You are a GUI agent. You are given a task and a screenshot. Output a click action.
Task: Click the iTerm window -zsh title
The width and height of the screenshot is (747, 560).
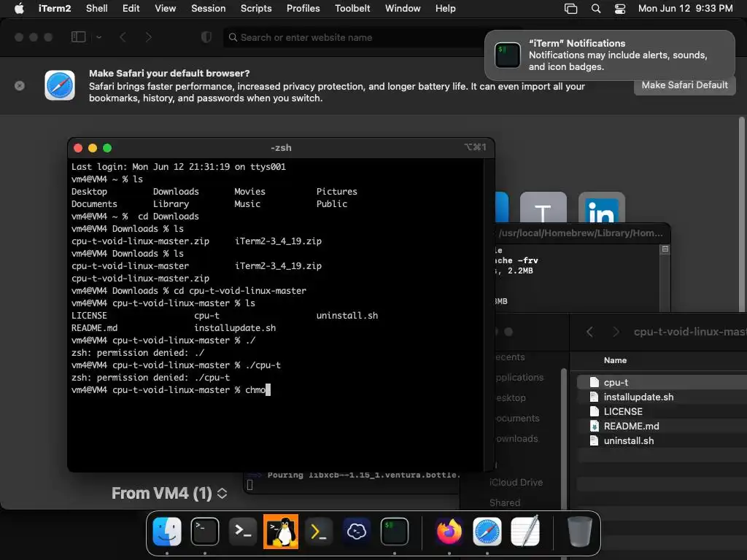pyautogui.click(x=281, y=148)
